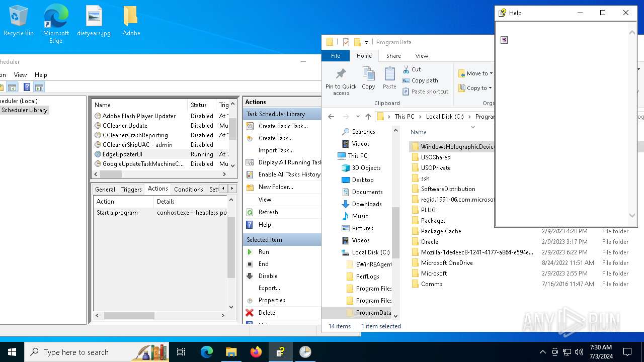
Task: Launch Firefox from taskbar
Action: click(x=256, y=352)
